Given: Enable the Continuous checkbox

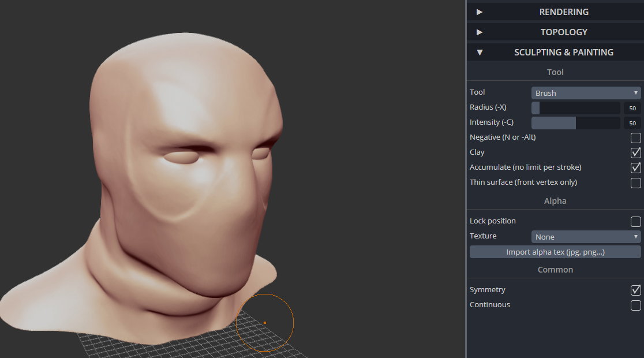Looking at the screenshot, I should click(635, 305).
